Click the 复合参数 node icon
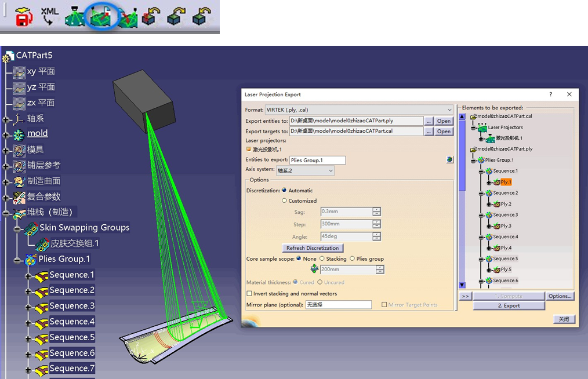The image size is (588, 379). [19, 198]
